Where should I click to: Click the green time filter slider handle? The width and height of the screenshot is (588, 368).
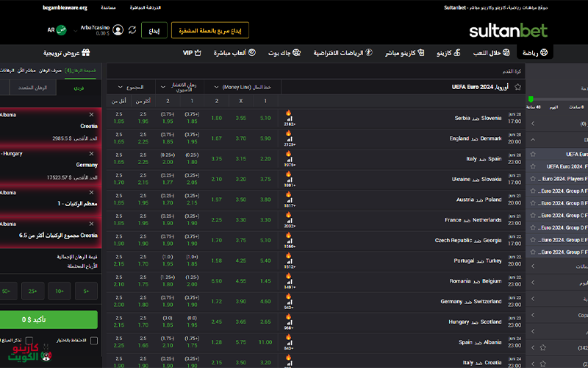(531, 99)
